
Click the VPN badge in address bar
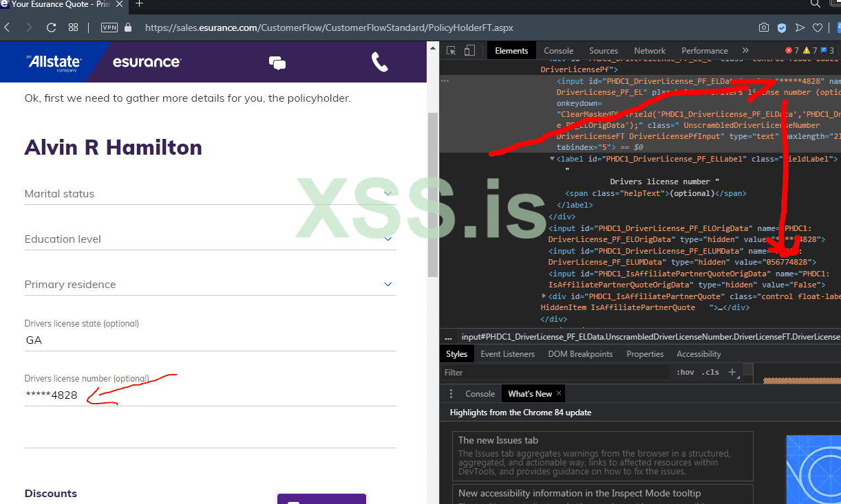click(109, 28)
